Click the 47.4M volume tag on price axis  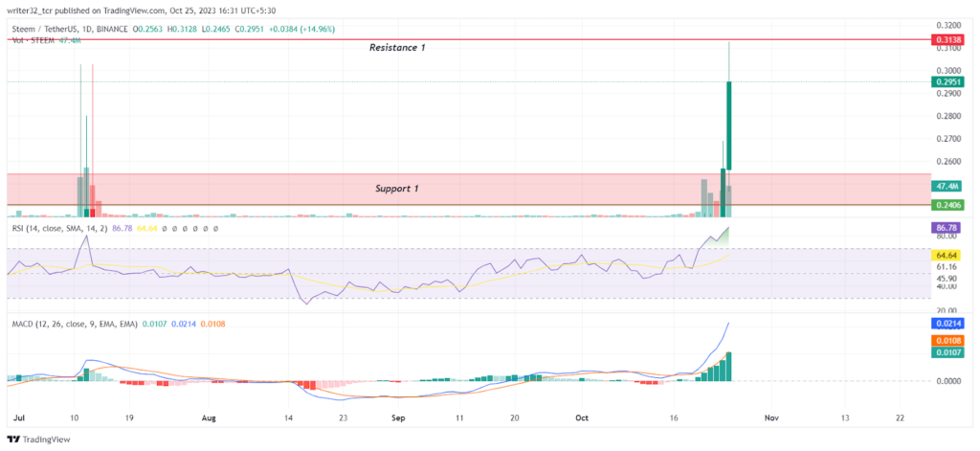(x=947, y=187)
